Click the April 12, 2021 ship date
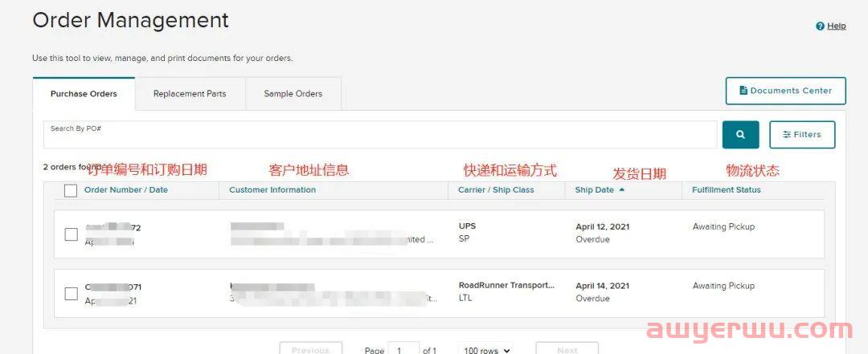The width and height of the screenshot is (868, 354). [x=602, y=227]
